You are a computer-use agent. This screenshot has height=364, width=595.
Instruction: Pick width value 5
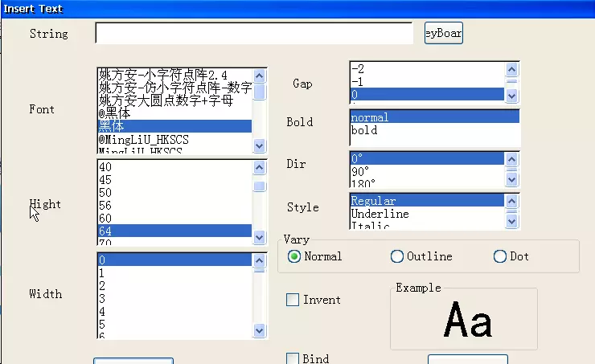coord(174,325)
